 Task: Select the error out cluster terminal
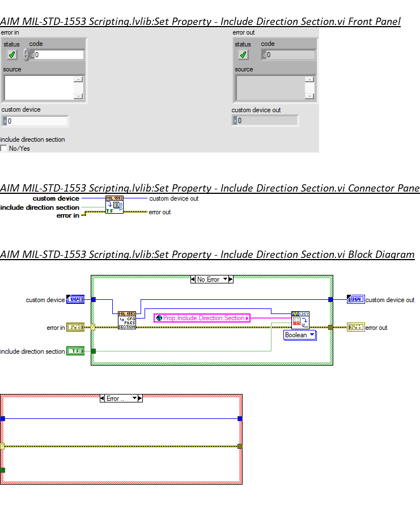pyautogui.click(x=356, y=327)
